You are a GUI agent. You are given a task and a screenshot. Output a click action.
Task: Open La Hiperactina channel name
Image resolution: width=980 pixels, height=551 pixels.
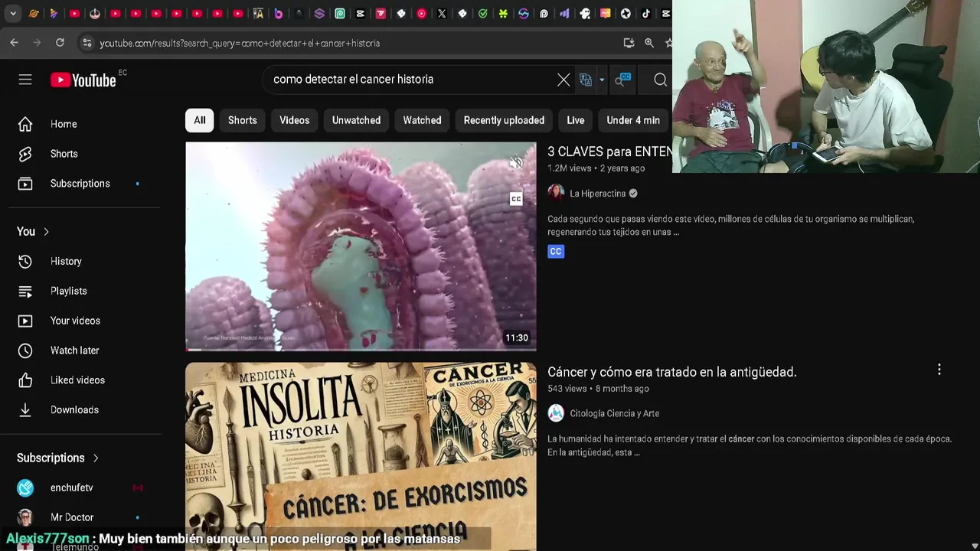coord(598,194)
